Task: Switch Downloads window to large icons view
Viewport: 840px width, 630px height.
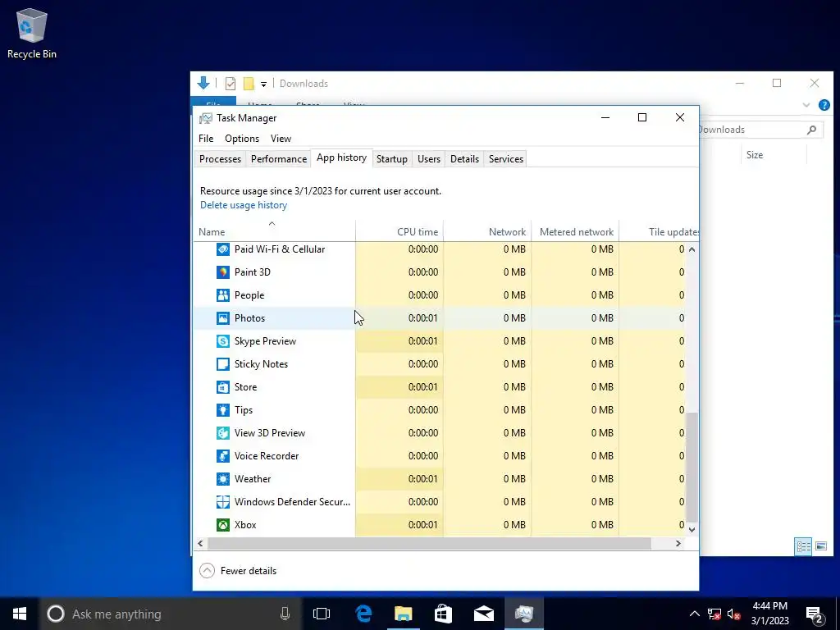Action: point(820,546)
